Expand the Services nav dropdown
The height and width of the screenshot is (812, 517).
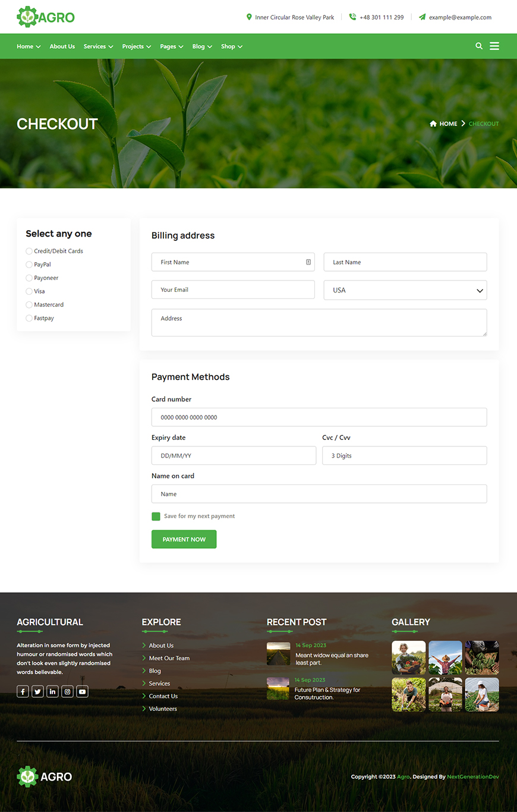tap(98, 46)
